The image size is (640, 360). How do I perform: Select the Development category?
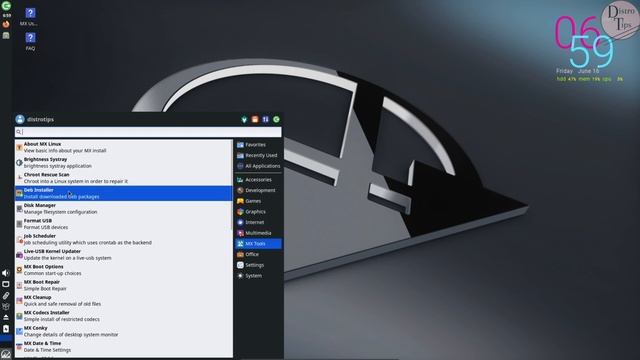pyautogui.click(x=258, y=190)
